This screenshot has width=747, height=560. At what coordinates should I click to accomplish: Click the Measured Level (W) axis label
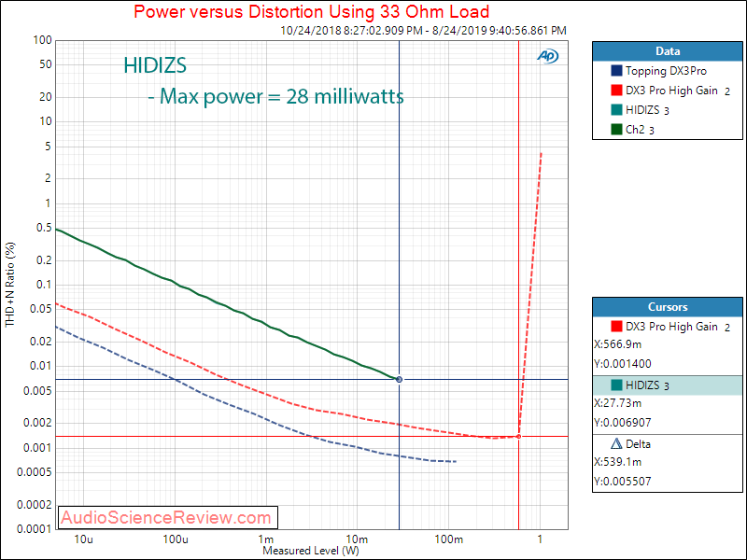[x=311, y=551]
